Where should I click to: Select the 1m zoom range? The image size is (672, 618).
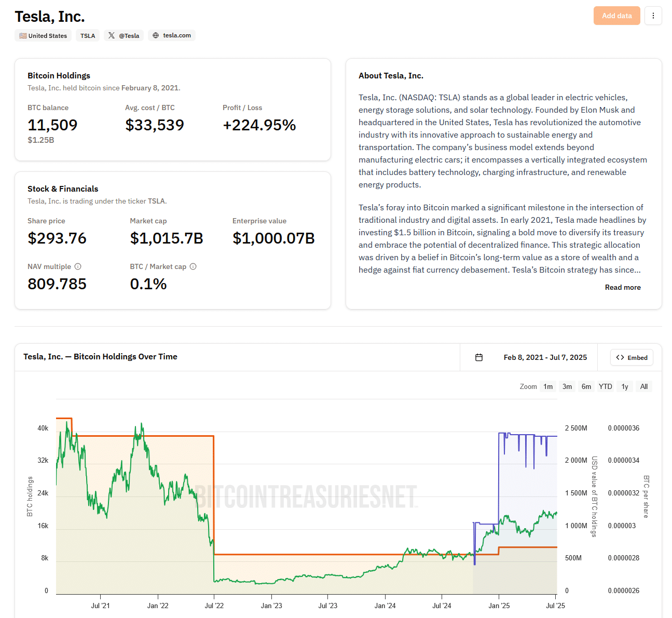pyautogui.click(x=548, y=386)
